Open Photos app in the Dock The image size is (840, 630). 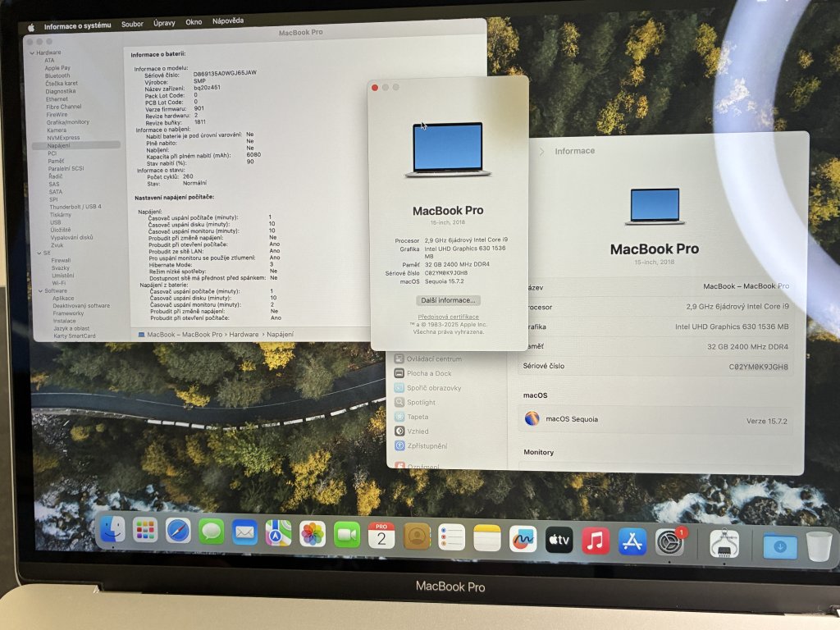click(313, 534)
